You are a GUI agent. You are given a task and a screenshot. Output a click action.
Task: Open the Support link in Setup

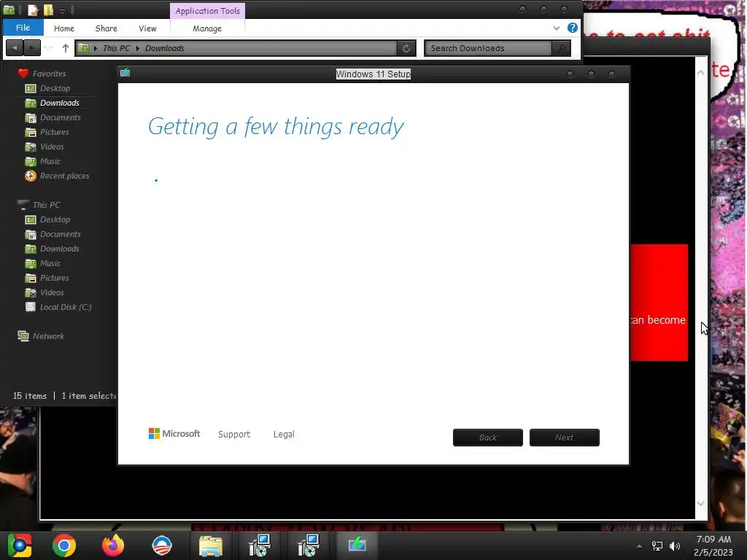(x=234, y=435)
